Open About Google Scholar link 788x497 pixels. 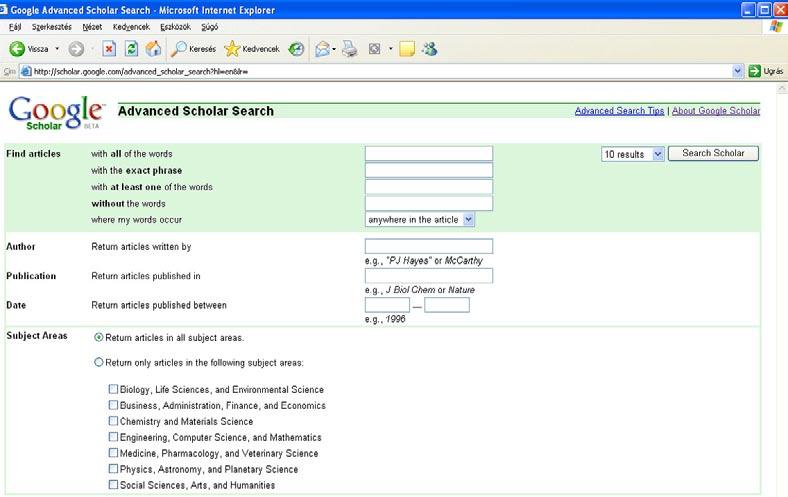(716, 111)
